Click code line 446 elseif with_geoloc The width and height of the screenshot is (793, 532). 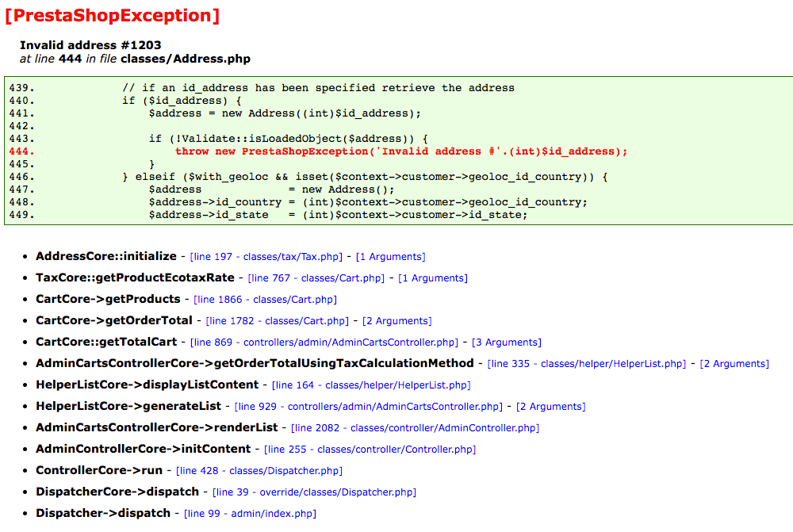click(365, 177)
